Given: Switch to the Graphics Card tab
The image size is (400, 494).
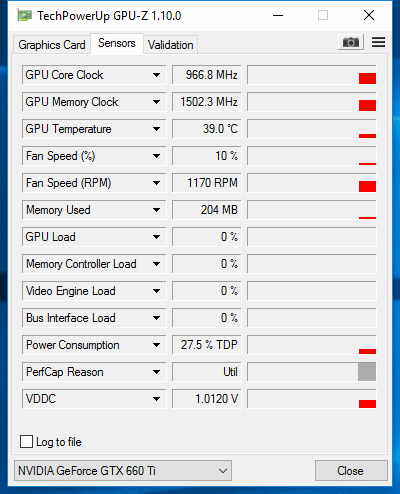Looking at the screenshot, I should pos(52,45).
